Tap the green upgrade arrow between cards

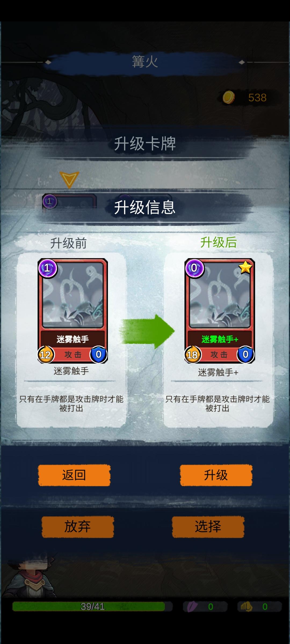(x=147, y=331)
